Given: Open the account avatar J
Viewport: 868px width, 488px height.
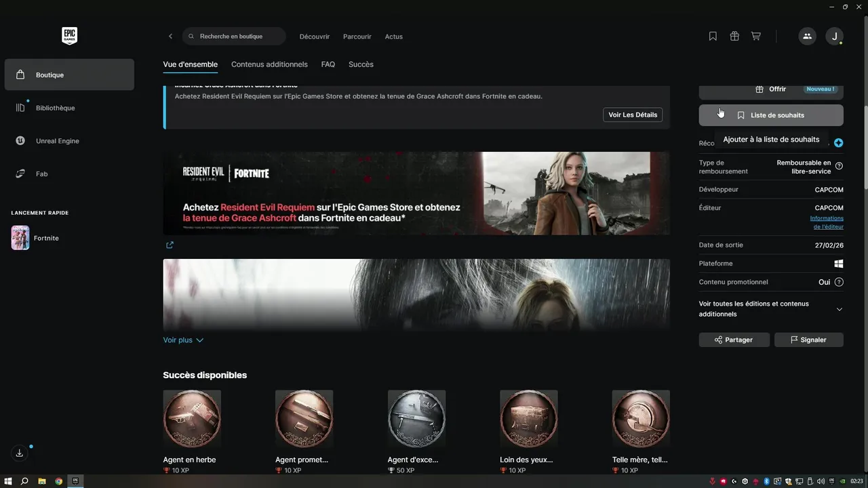Looking at the screenshot, I should click(835, 37).
